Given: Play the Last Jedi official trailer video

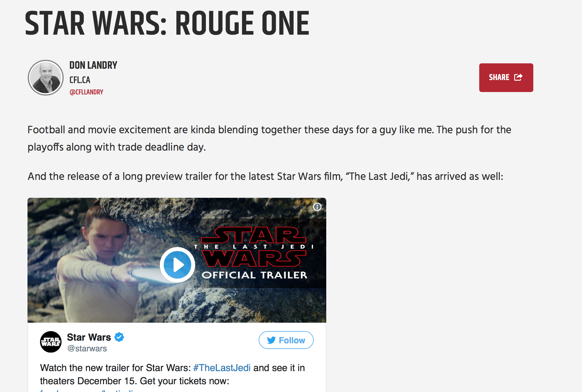Looking at the screenshot, I should pos(177,265).
